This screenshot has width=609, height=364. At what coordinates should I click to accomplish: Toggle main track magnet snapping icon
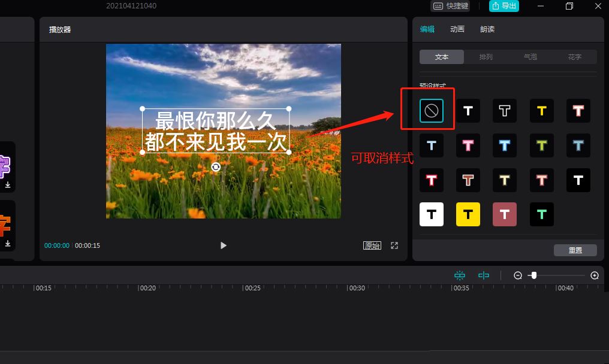coord(460,275)
